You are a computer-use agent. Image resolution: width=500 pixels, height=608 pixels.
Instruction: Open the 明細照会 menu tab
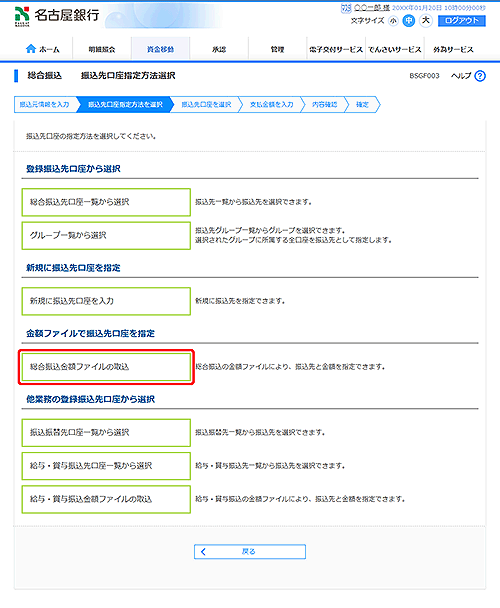[102, 49]
